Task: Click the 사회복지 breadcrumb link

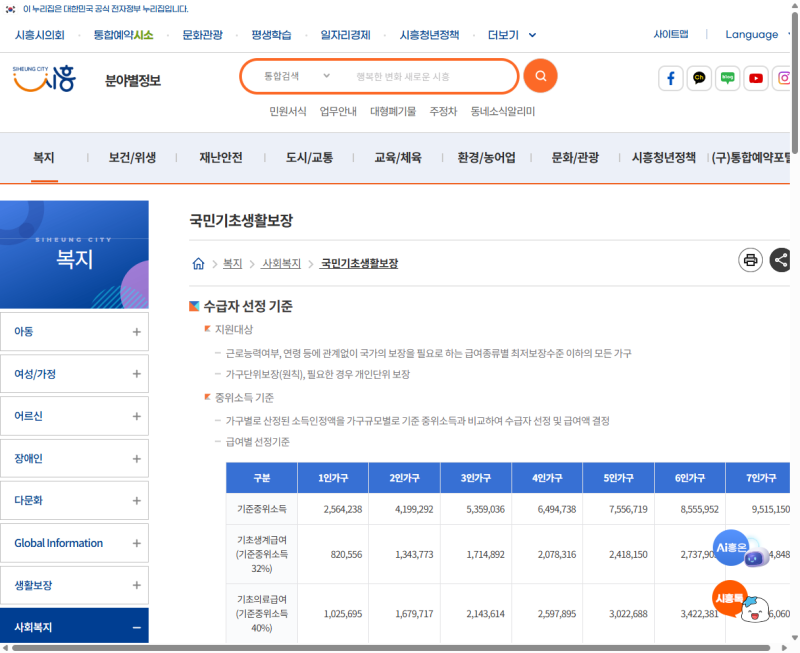Action: 281,264
